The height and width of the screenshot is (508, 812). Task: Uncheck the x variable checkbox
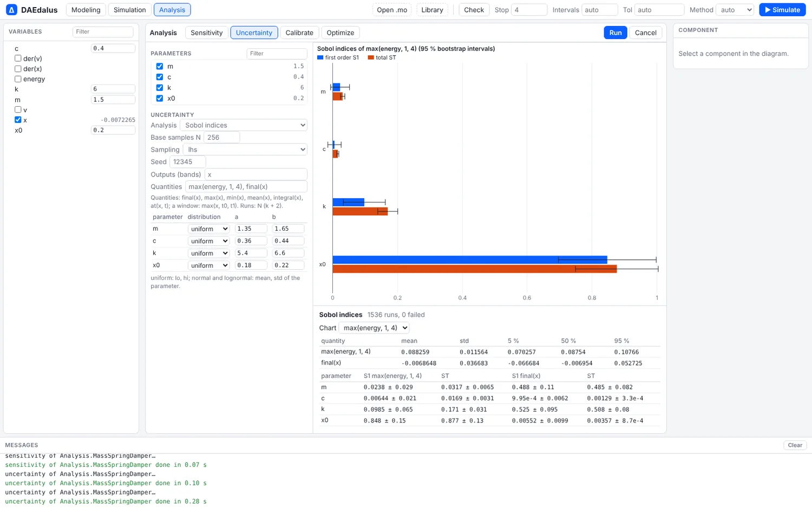point(18,120)
